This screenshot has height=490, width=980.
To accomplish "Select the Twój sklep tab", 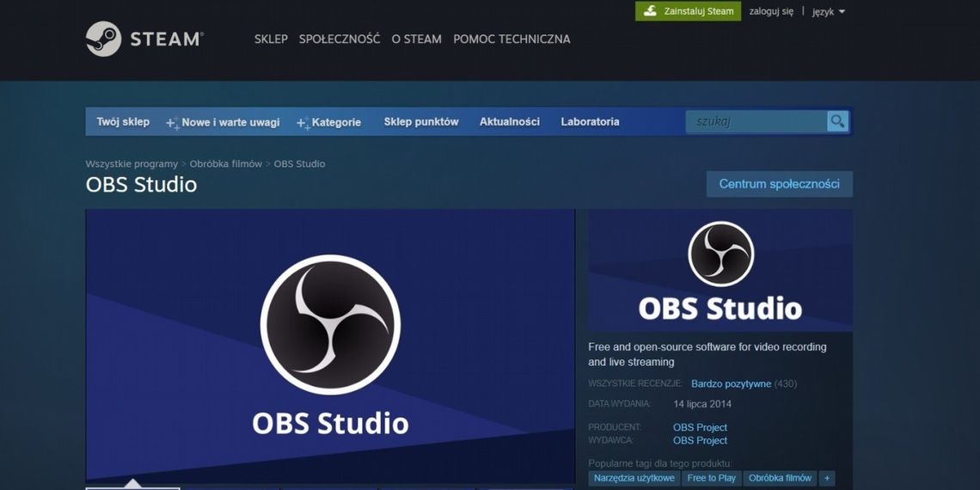I will click(123, 122).
